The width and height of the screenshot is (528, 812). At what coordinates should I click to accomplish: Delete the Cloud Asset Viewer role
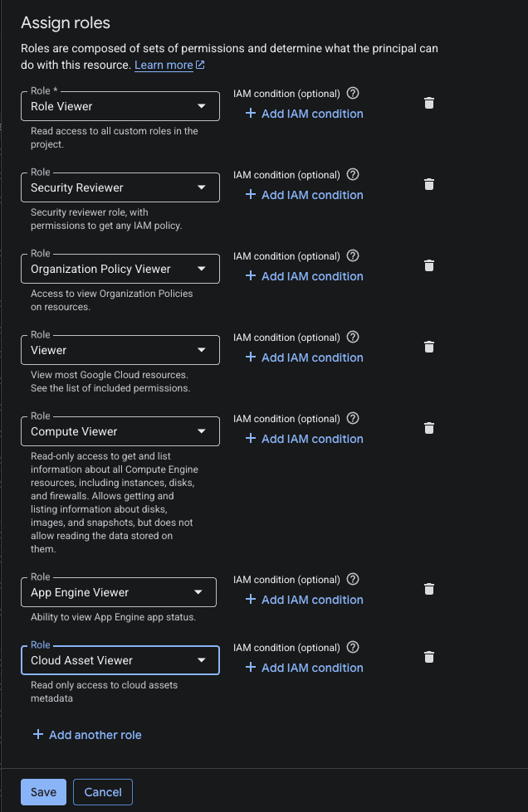[429, 657]
